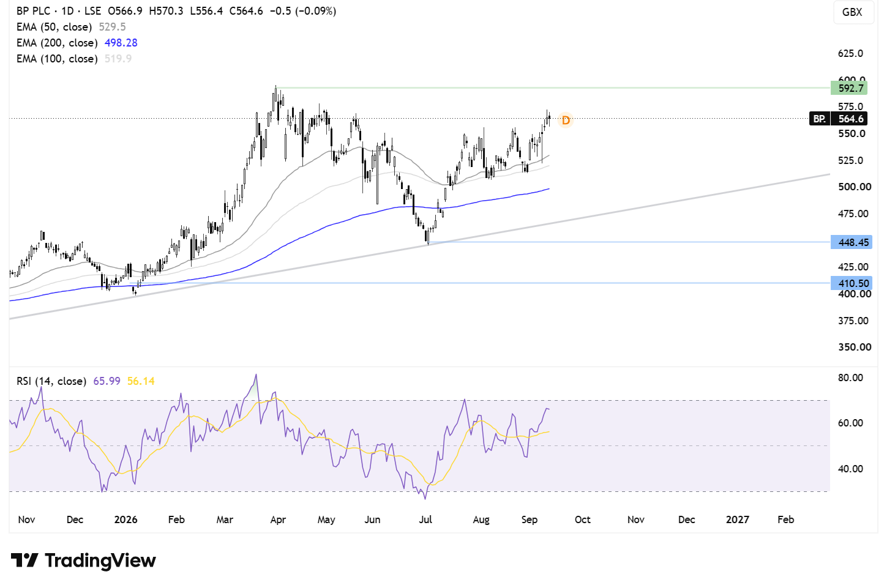Click the LSE exchange label
The height and width of the screenshot is (588, 887).
[x=93, y=11]
